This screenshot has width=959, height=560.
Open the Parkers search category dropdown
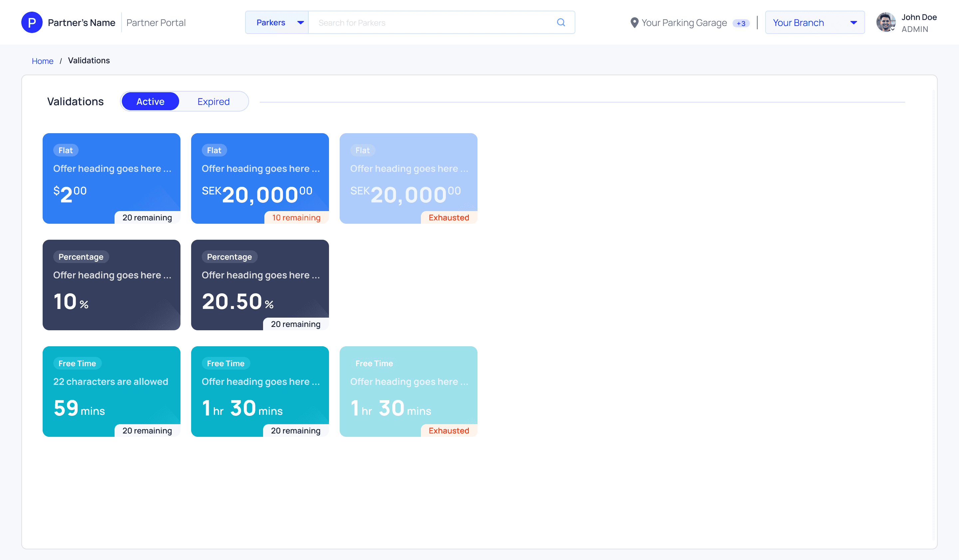click(x=277, y=22)
